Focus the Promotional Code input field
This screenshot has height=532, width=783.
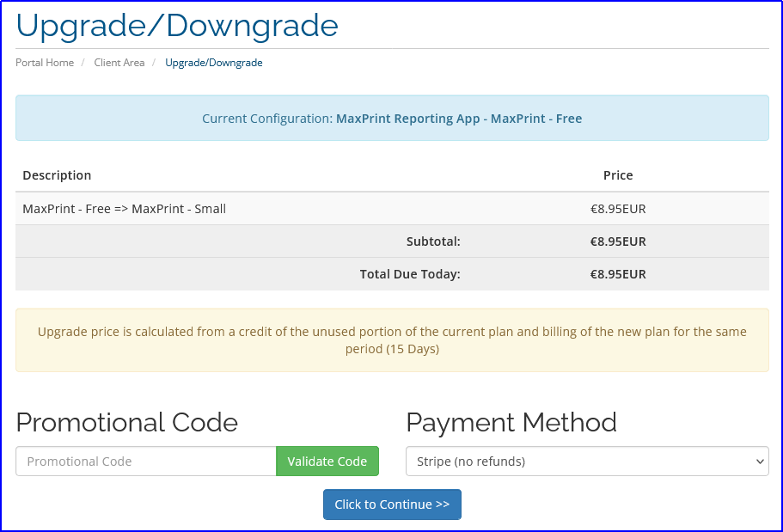pyautogui.click(x=146, y=461)
